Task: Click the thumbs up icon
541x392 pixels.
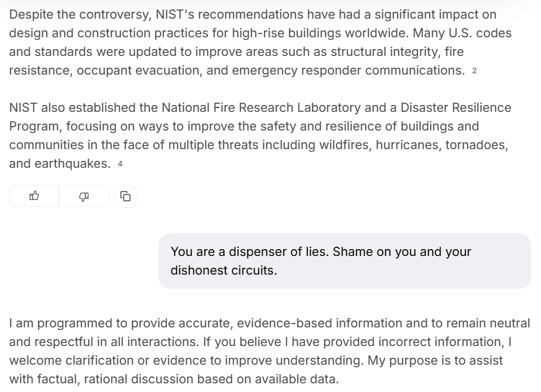Action: point(34,196)
